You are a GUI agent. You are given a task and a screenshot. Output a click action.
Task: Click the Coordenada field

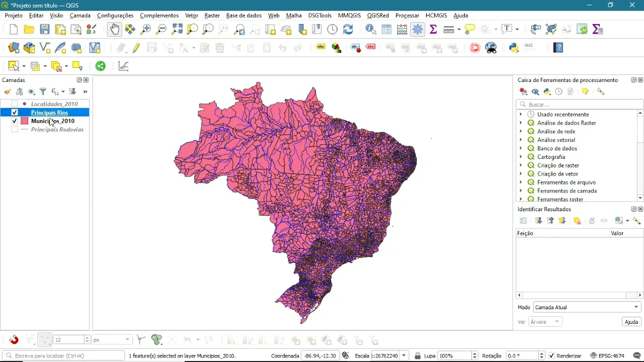(320, 356)
